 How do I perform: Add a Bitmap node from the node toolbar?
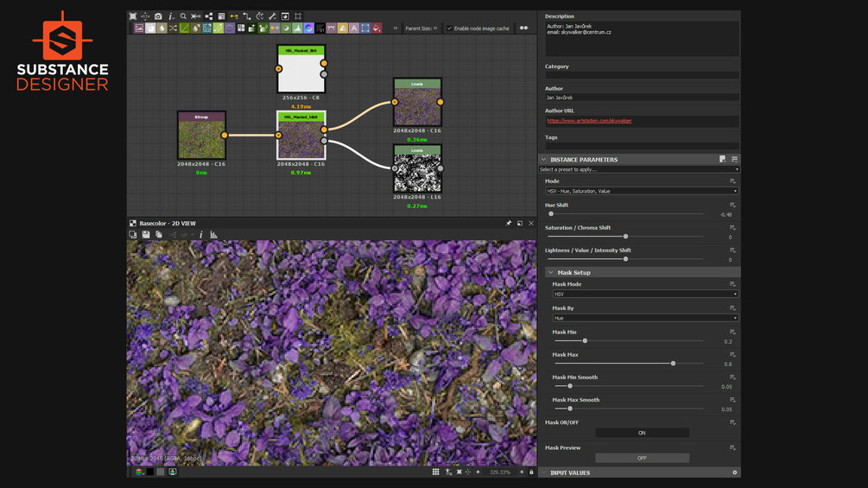click(139, 29)
